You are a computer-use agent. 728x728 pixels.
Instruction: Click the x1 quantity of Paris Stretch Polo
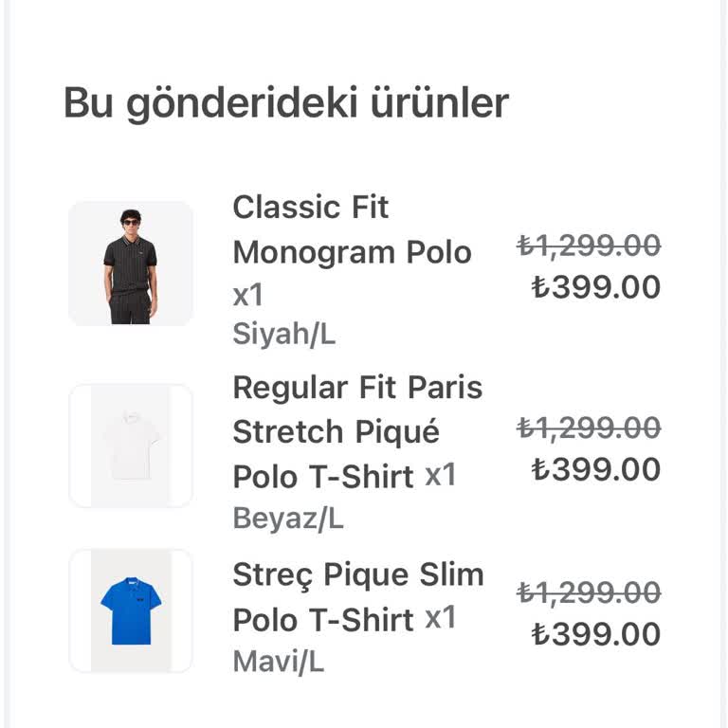pyautogui.click(x=441, y=475)
